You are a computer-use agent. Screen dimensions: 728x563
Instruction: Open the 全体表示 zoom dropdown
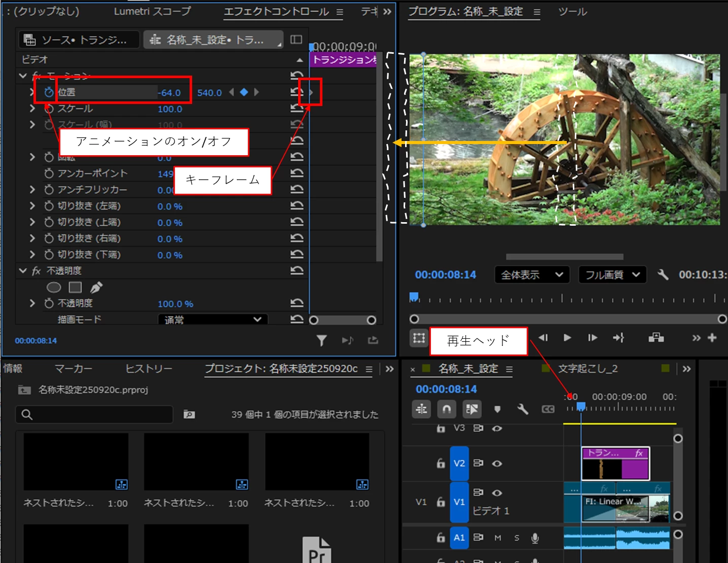coord(532,275)
